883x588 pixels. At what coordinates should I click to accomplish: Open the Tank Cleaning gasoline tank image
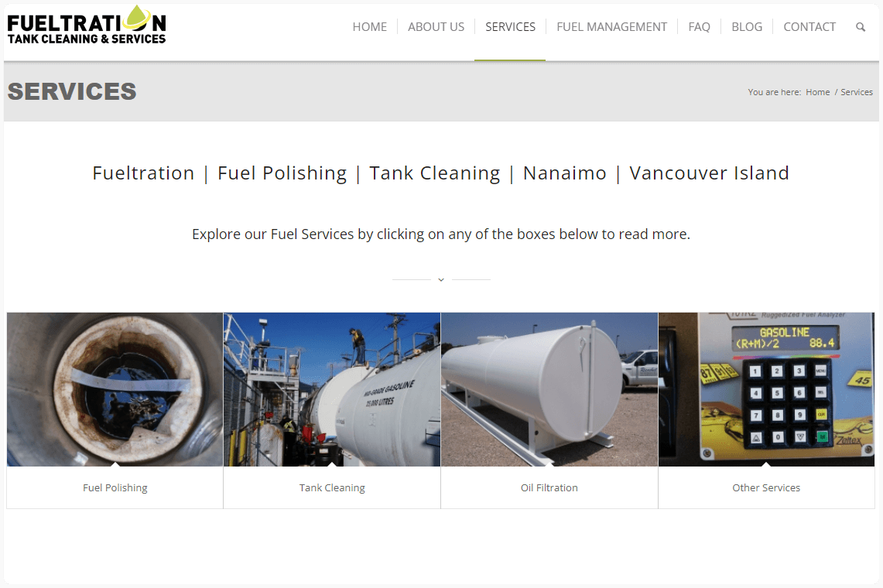tap(332, 389)
